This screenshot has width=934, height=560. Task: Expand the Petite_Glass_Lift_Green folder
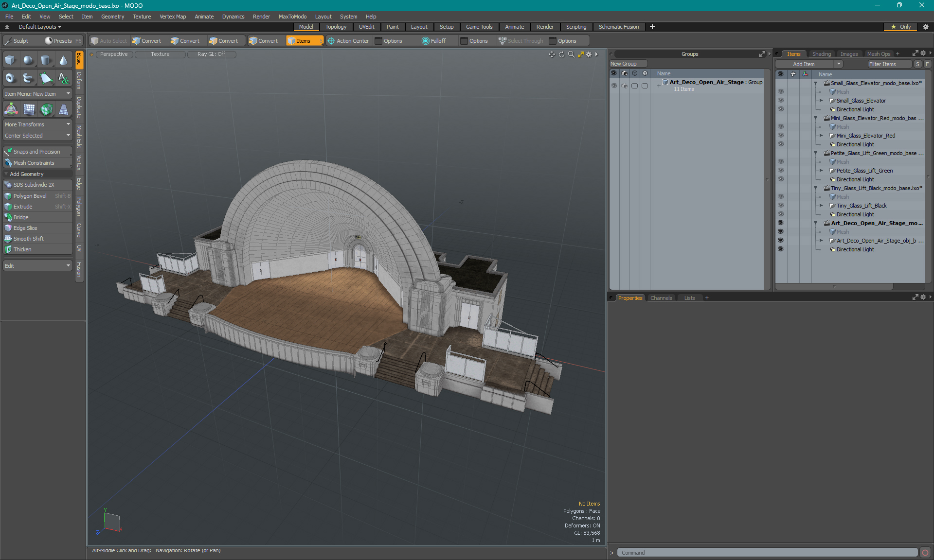822,171
